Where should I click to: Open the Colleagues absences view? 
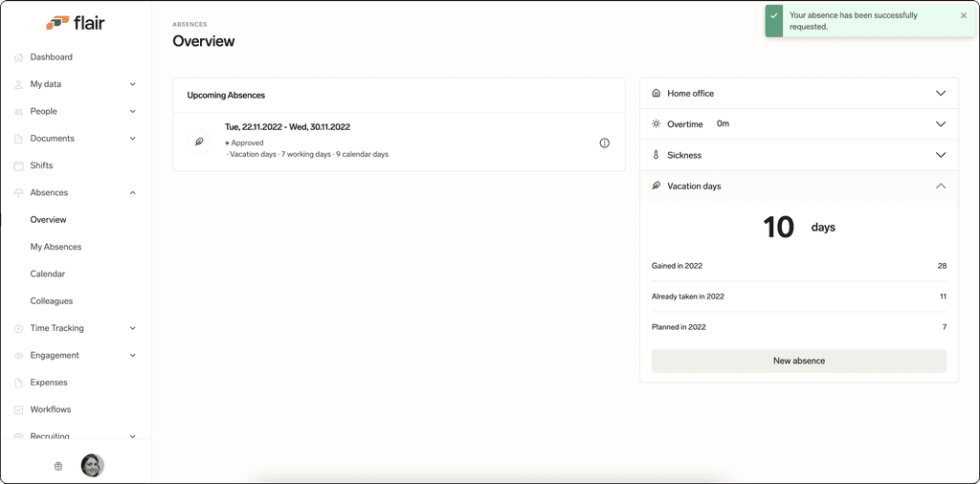(x=52, y=301)
